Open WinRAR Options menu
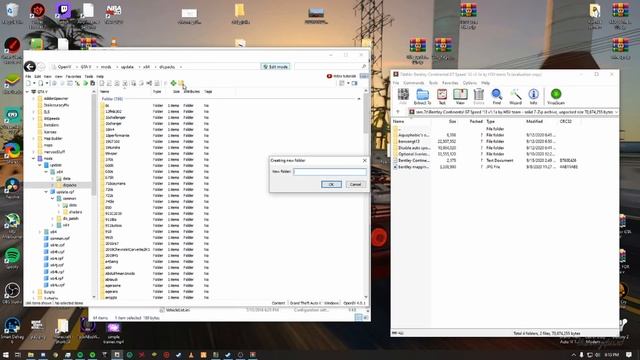The image size is (640, 360). pos(469,83)
